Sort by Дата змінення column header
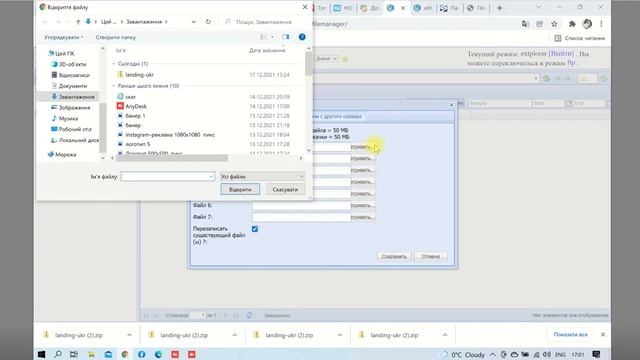The image size is (640, 360). coord(267,51)
